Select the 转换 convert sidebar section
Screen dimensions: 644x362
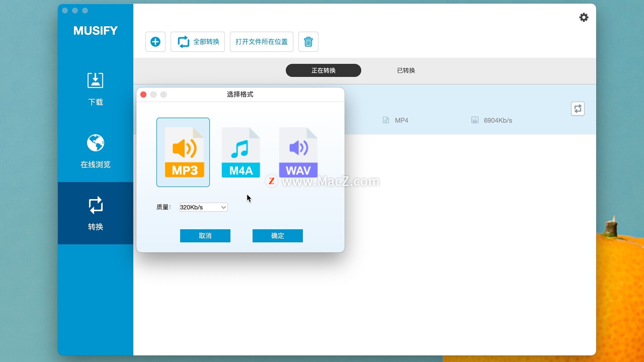click(x=96, y=213)
